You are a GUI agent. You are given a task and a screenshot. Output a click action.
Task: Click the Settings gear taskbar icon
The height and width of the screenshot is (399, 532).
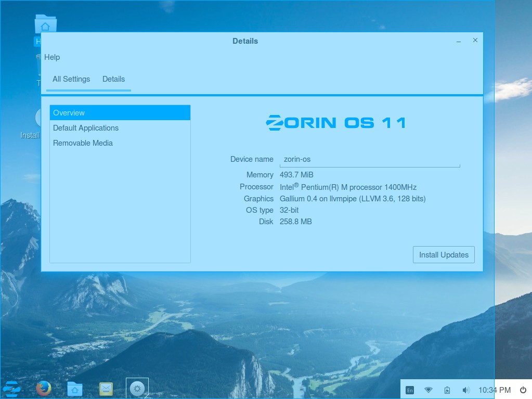point(137,389)
